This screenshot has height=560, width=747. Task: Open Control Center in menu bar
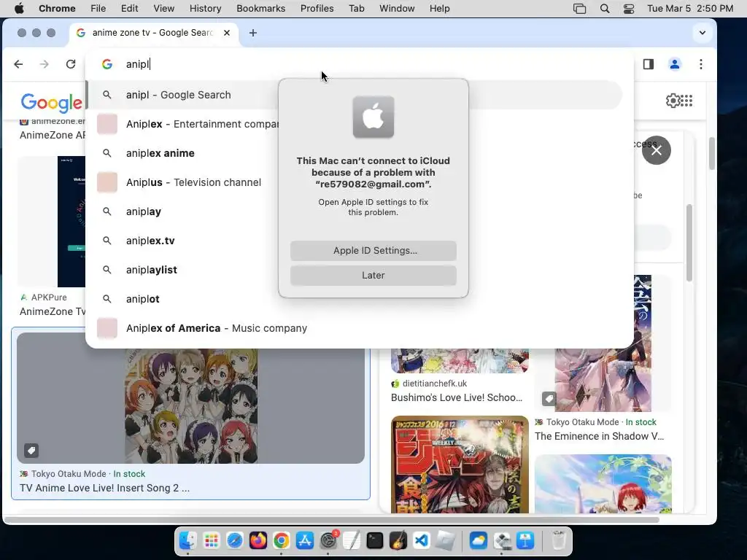click(x=629, y=9)
